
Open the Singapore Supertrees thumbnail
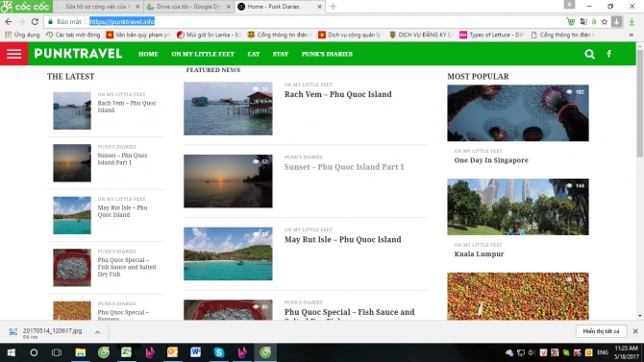pyautogui.click(x=518, y=113)
